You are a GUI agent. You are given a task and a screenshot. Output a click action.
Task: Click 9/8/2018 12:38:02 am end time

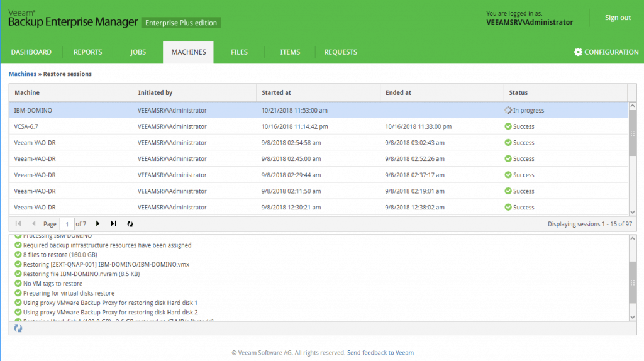coord(415,207)
